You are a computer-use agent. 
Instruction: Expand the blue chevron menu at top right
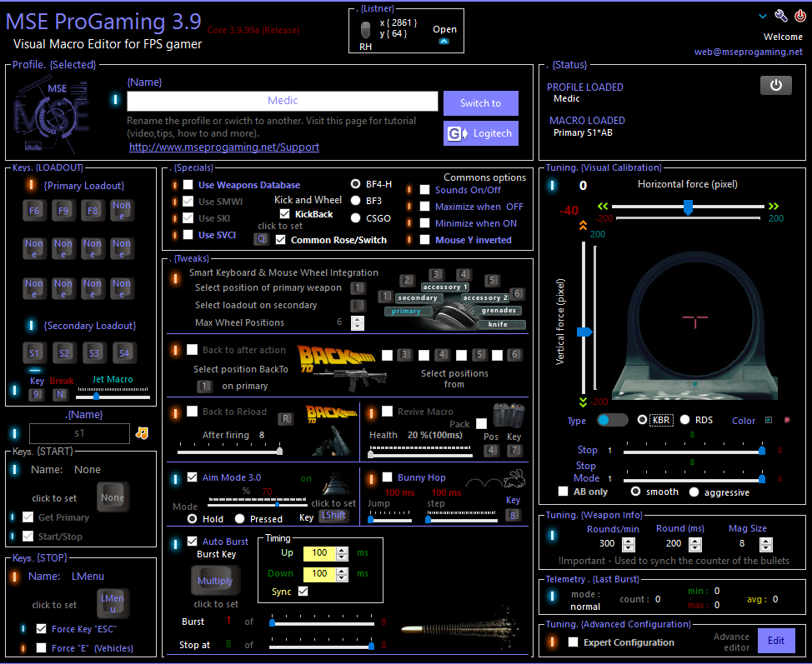(x=762, y=16)
